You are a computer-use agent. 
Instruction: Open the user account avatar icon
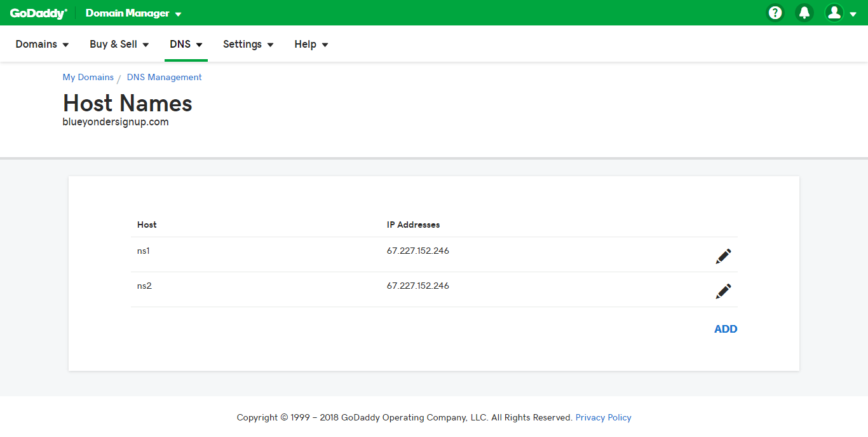click(834, 13)
